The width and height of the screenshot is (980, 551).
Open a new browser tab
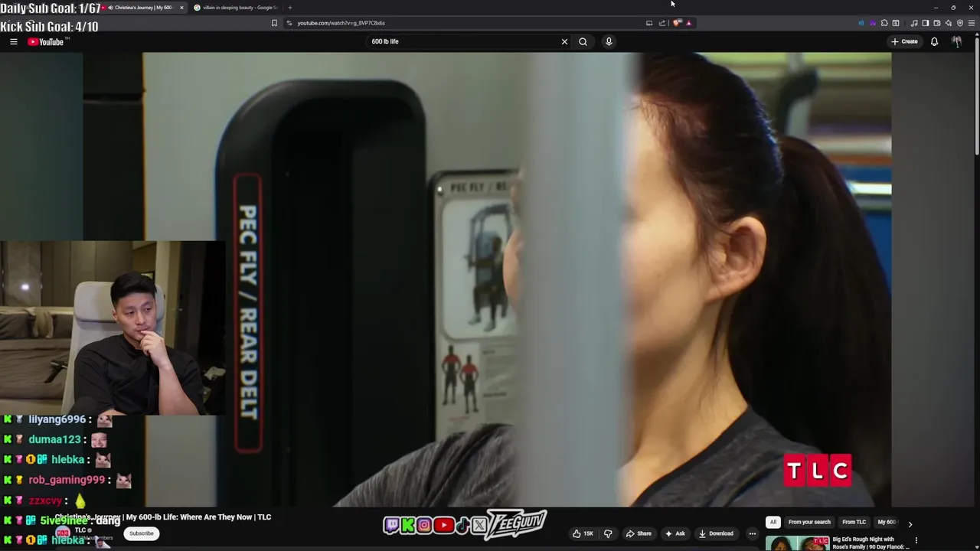pos(290,8)
